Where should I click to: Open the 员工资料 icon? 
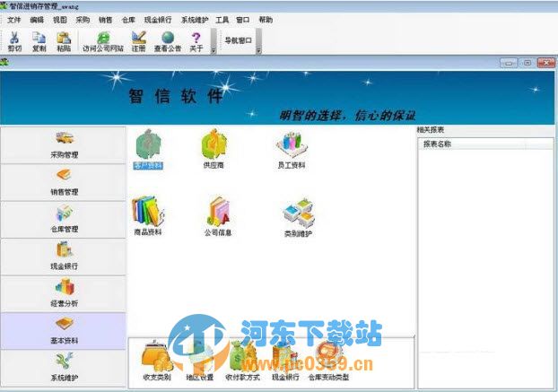292,150
